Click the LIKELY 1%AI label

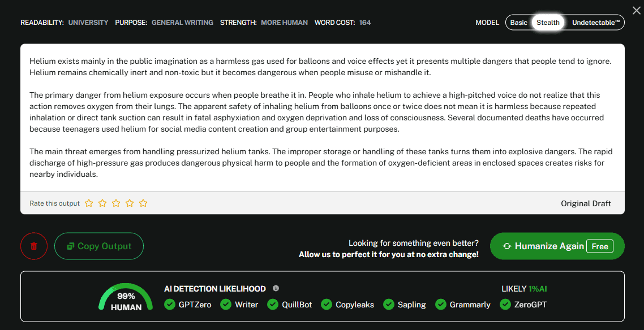524,289
